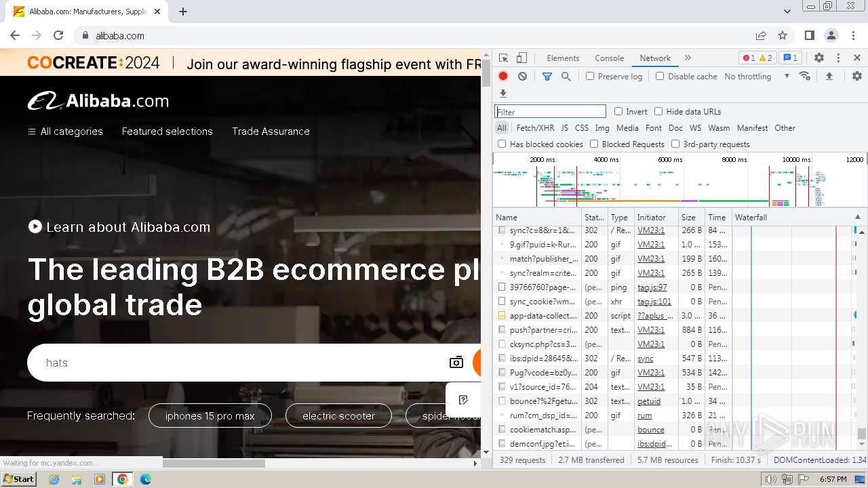Image resolution: width=868 pixels, height=488 pixels.
Task: Click the 'iphones 15 pro max' suggestion
Action: [x=210, y=416]
